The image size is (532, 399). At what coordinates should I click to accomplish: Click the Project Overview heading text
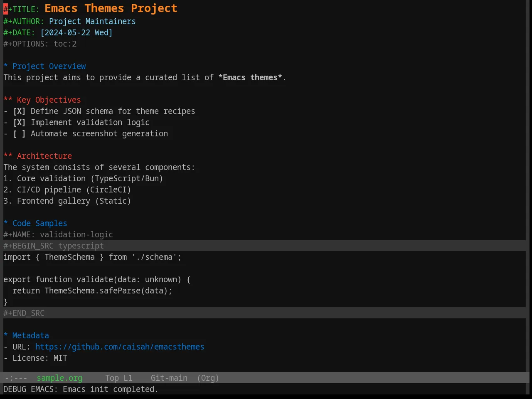(x=49, y=66)
